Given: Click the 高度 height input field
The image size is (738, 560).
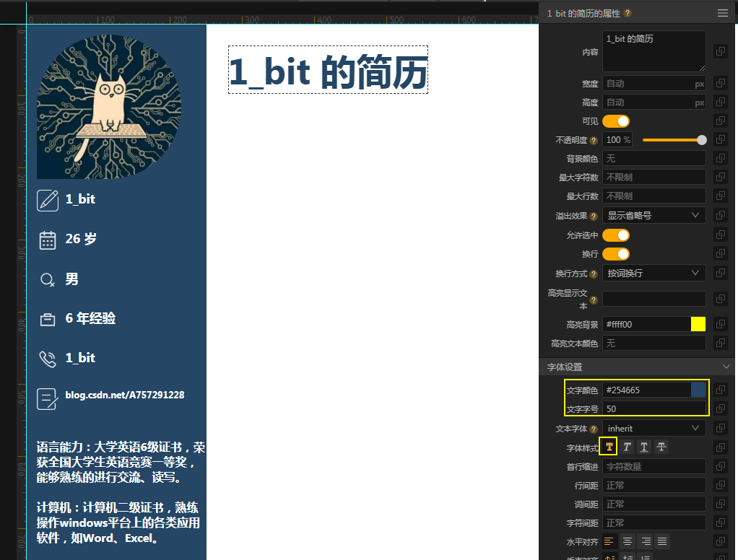Looking at the screenshot, I should coord(654,102).
